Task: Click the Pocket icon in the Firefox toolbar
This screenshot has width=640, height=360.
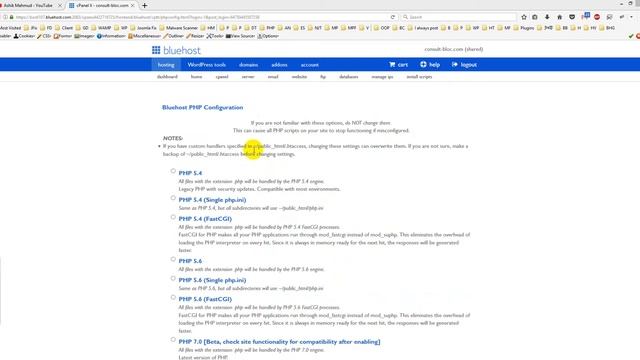Action: click(x=572, y=17)
